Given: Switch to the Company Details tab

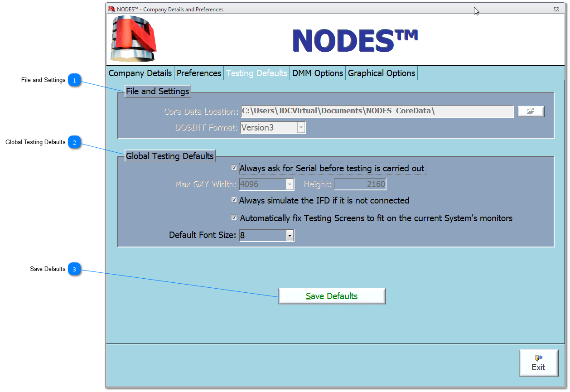Looking at the screenshot, I should (x=140, y=73).
